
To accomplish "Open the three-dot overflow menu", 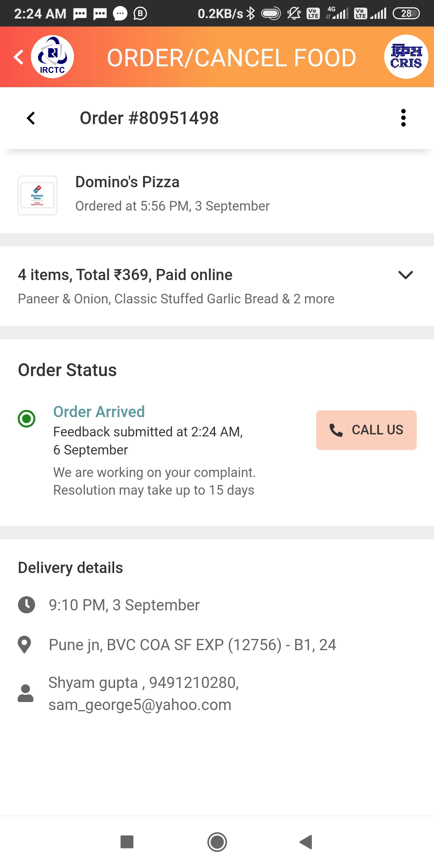I will point(403,118).
